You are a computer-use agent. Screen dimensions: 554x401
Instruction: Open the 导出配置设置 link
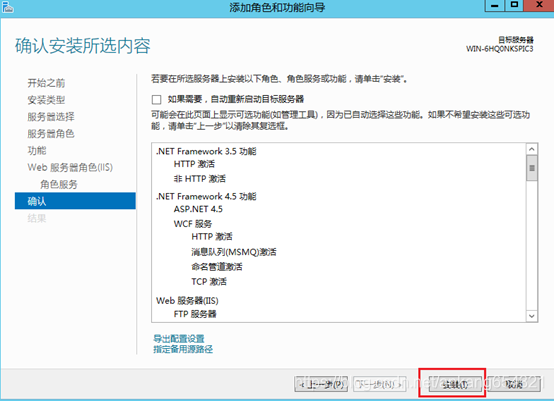click(179, 338)
